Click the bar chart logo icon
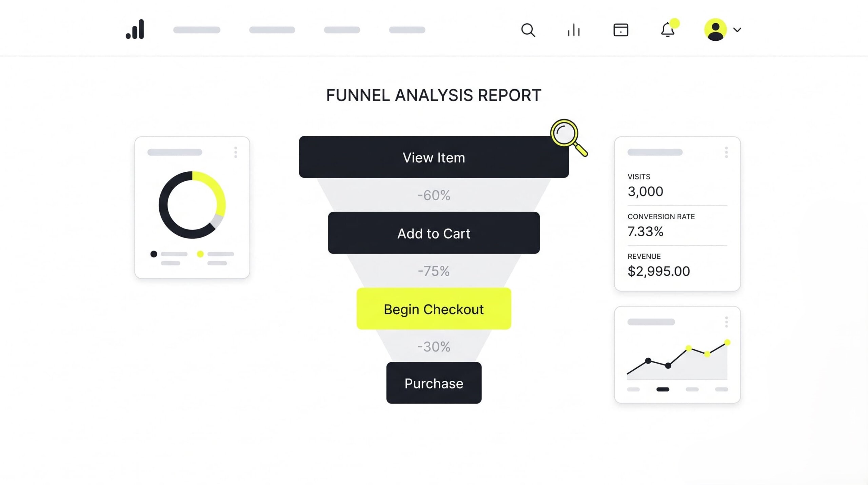868x485 pixels. [135, 29]
